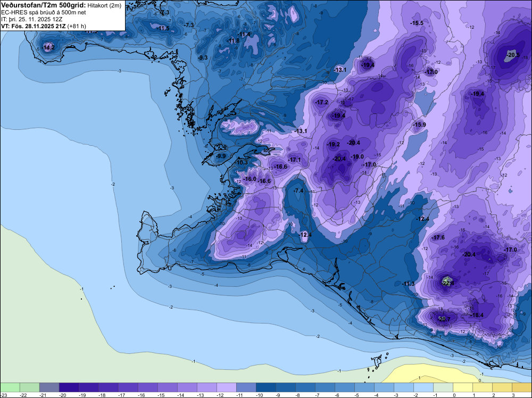Viewport: 532px width, 398px height.
Task: Click the Hitakort (2m) label
Action: tap(104, 6)
